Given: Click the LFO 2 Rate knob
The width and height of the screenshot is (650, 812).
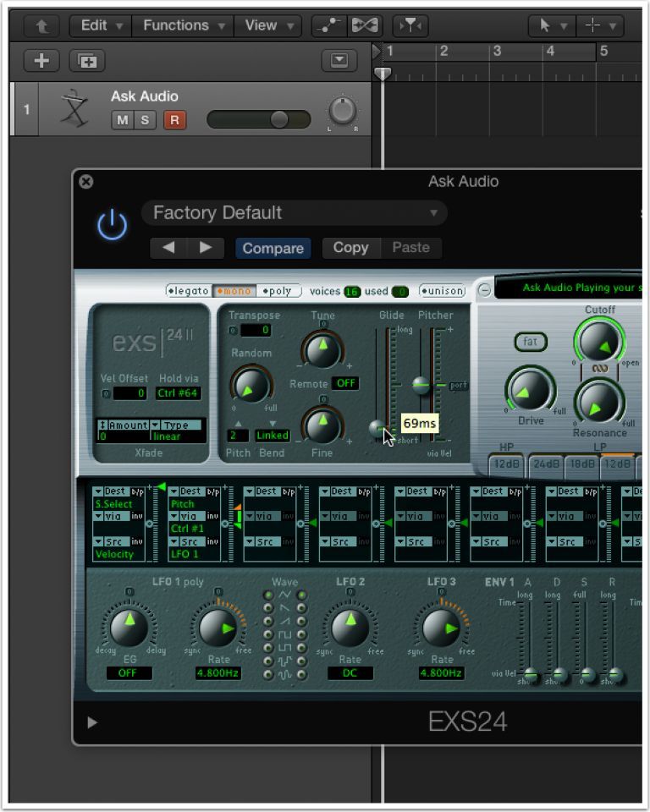Looking at the screenshot, I should (350, 627).
